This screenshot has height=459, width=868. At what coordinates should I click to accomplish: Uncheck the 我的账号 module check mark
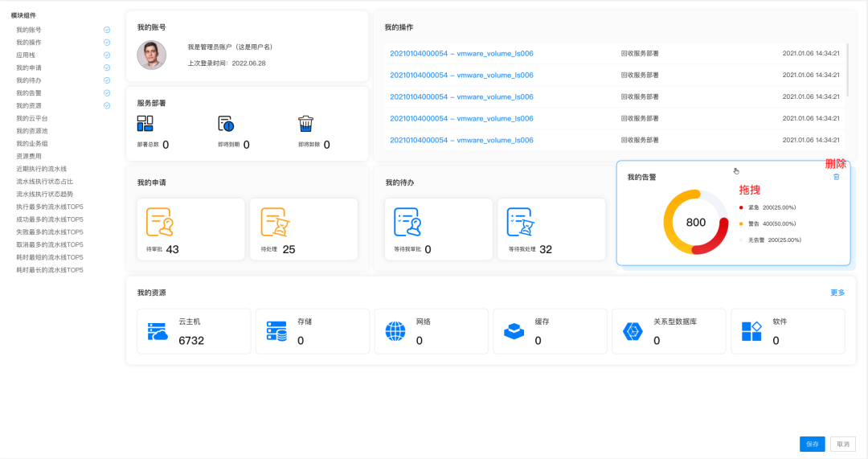[107, 30]
